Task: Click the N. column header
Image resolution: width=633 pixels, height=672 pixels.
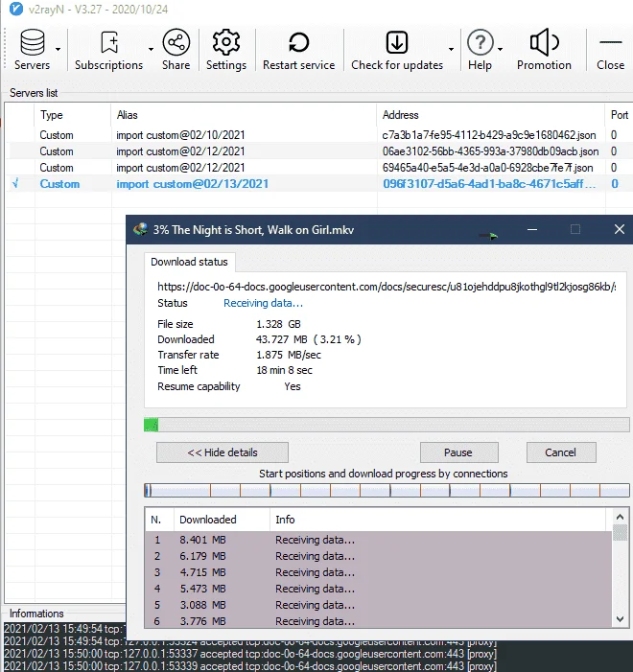Action: pos(159,520)
